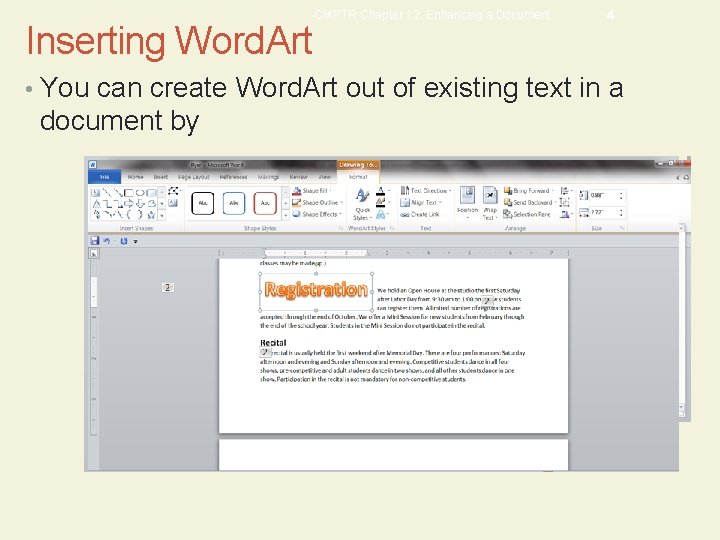The width and height of the screenshot is (720, 540).
Task: Click the Send Backward button
Action: point(532,202)
